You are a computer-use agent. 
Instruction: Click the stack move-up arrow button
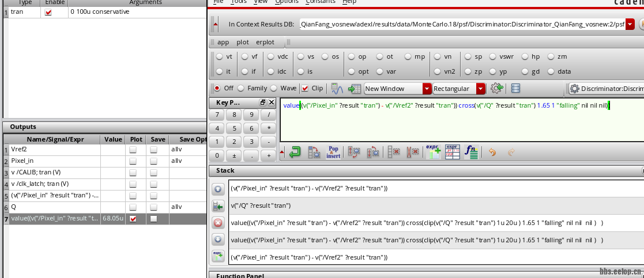coord(218,189)
